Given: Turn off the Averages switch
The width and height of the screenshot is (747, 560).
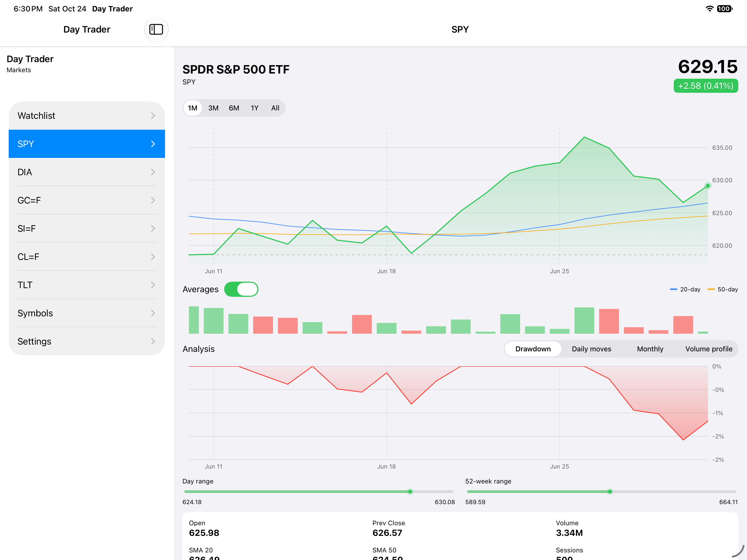Looking at the screenshot, I should click(x=241, y=289).
